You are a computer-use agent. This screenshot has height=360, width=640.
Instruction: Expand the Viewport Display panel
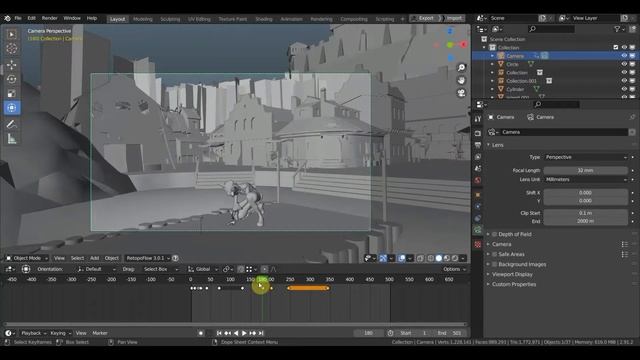512,274
